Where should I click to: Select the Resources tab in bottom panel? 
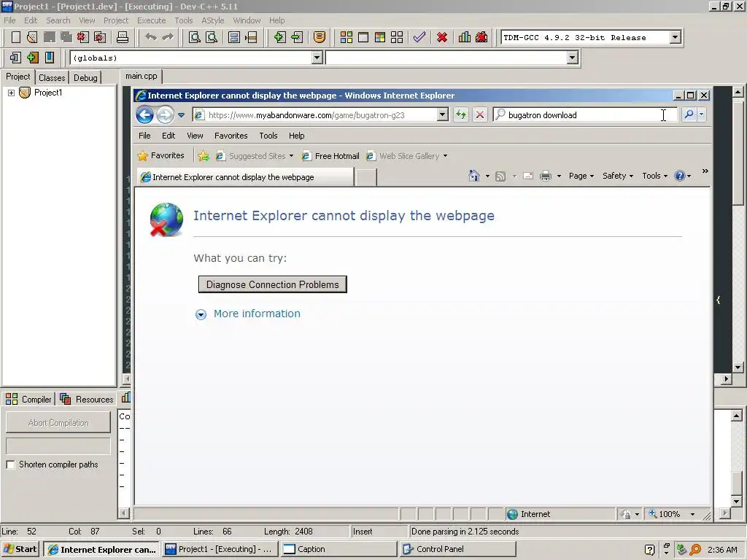click(x=88, y=399)
